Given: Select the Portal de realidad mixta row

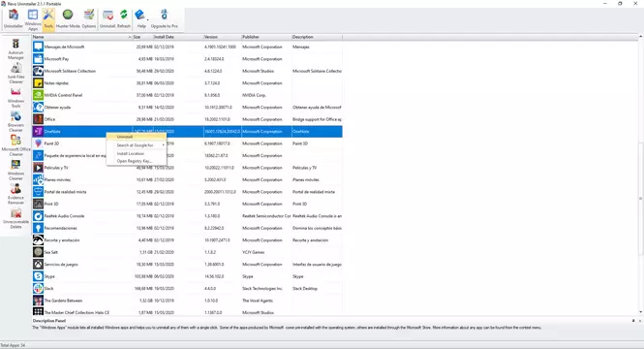Looking at the screenshot, I should pos(187,192).
